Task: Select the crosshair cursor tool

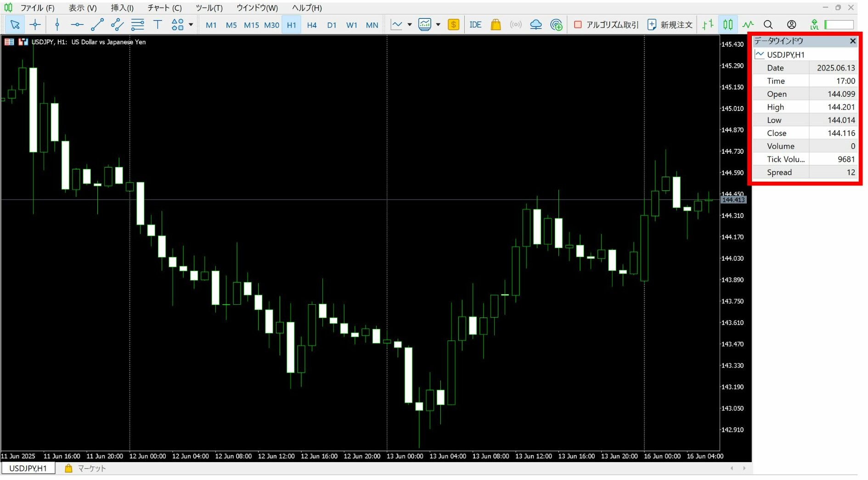Action: pos(35,25)
